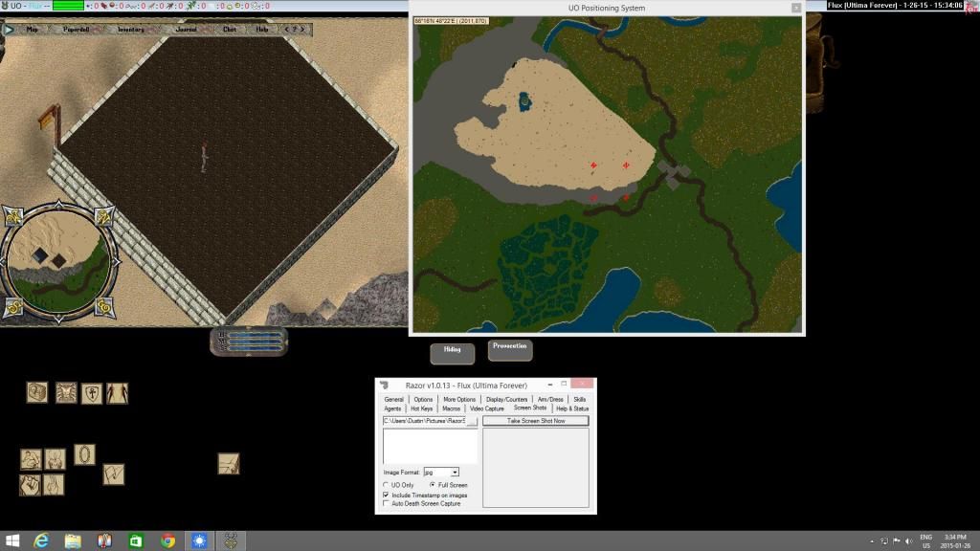Click the radar's top-right corner ornament

(x=103, y=216)
